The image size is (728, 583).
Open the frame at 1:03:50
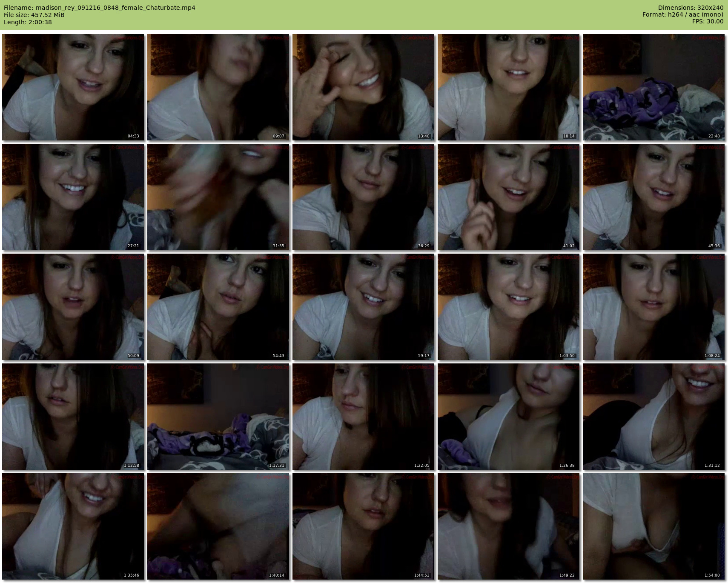click(508, 307)
